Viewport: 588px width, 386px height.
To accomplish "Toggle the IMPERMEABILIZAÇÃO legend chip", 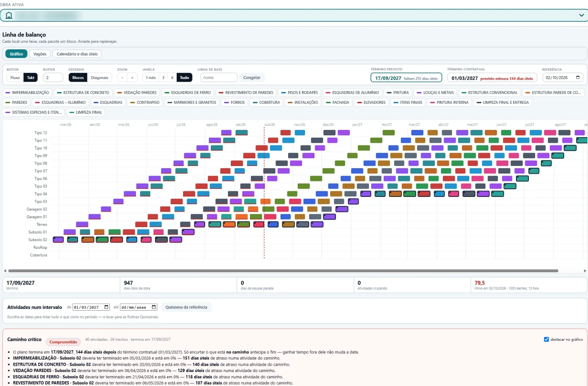I will pyautogui.click(x=27, y=93).
